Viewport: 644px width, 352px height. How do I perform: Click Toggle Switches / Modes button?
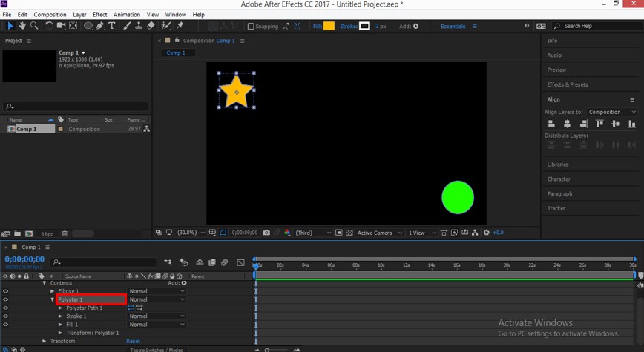(x=156, y=349)
